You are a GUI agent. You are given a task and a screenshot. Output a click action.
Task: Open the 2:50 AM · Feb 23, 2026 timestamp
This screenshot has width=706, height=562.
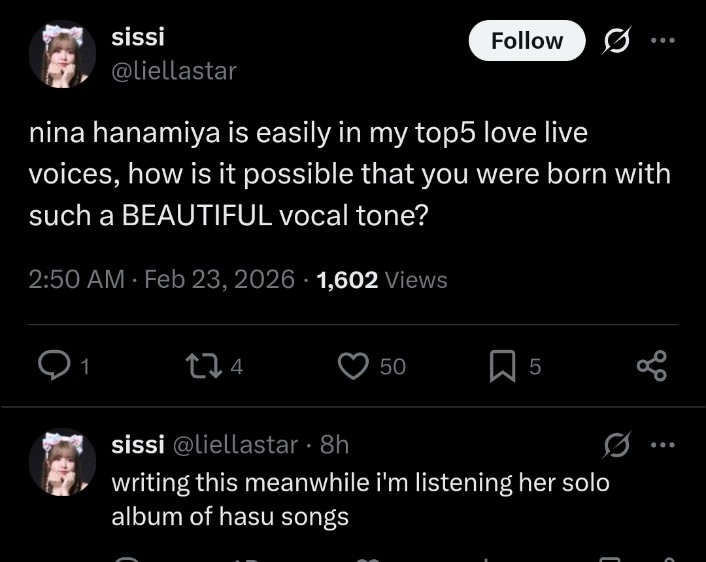click(161, 279)
